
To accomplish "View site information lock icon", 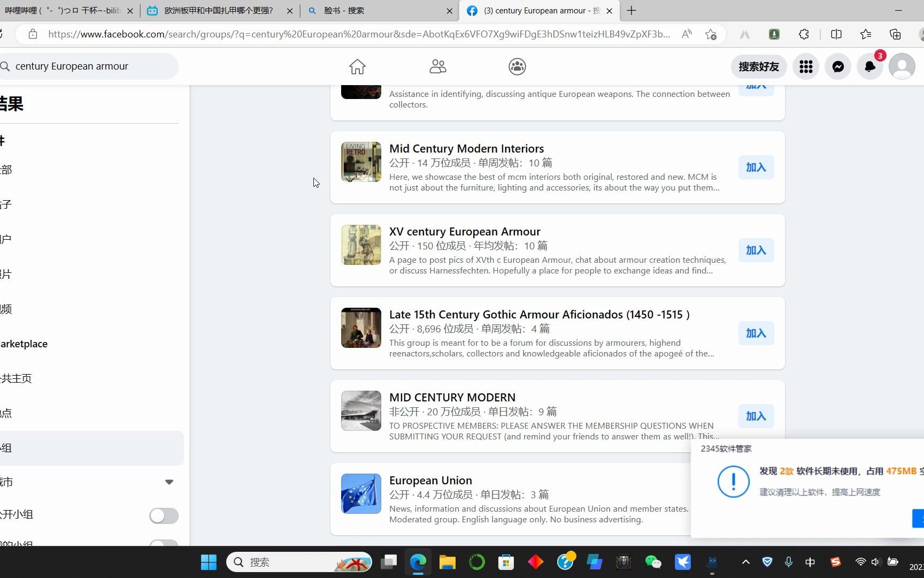I will tap(33, 34).
